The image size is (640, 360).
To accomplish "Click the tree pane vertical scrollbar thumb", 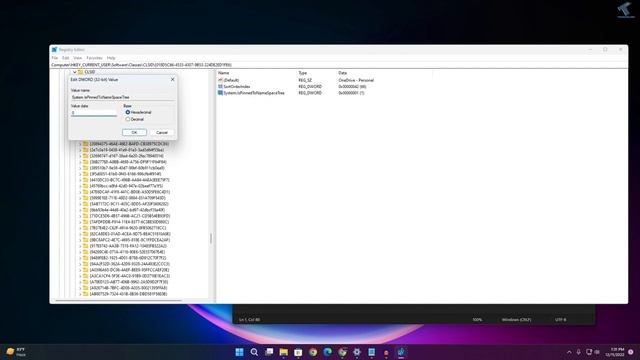I will pyautogui.click(x=211, y=238).
